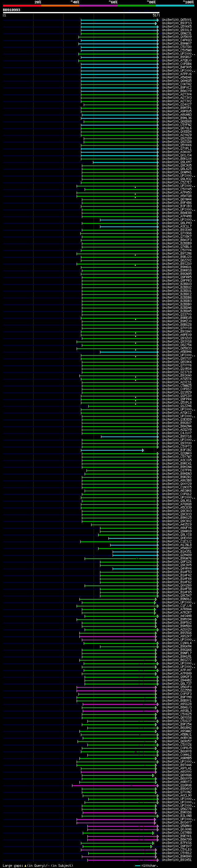The image size is (197, 868).
Task: Open hit UniRef100_Q9LKM7
Action: click(x=176, y=162)
